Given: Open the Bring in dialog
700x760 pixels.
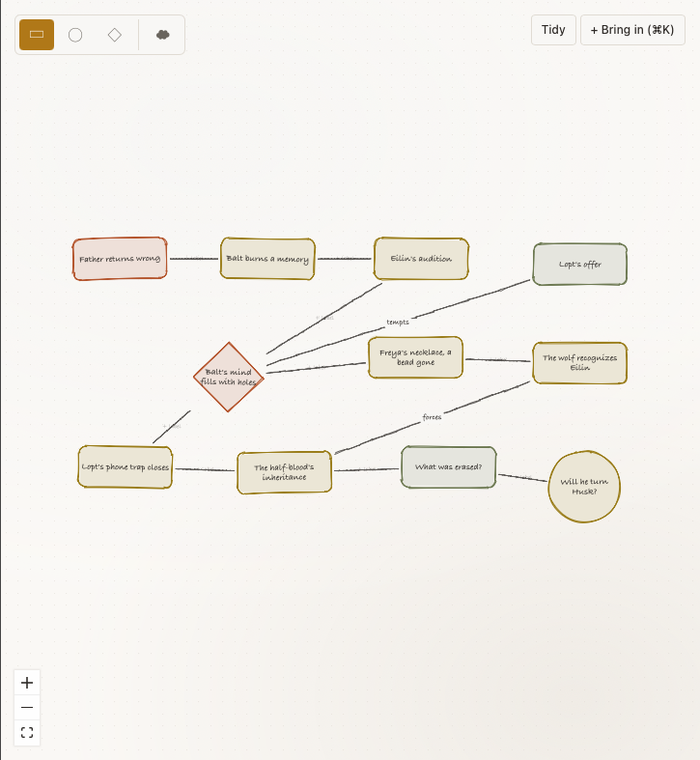Looking at the screenshot, I should 632,30.
